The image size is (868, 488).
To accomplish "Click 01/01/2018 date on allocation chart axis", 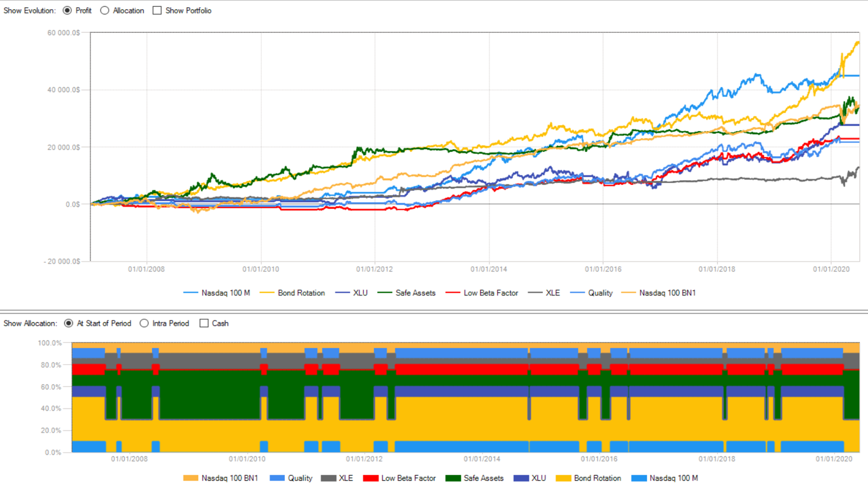I will [717, 459].
